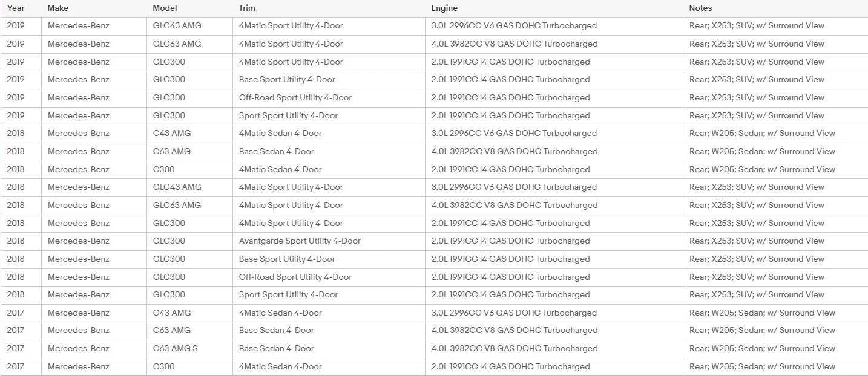Click the Notes column header
868x376 pixels.
pos(700,8)
